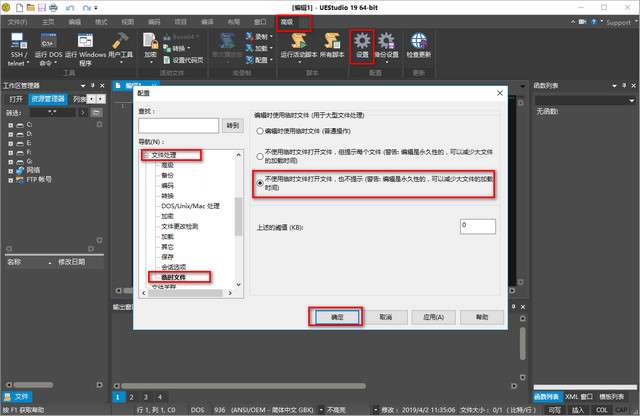The width and height of the screenshot is (640, 416).
Task: Click the Undo arrow in title bar
Action: click(x=70, y=7)
